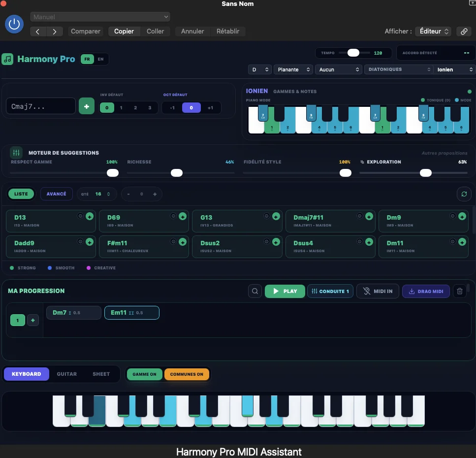Set default octave to +1
This screenshot has width=476, height=458.
point(210,107)
